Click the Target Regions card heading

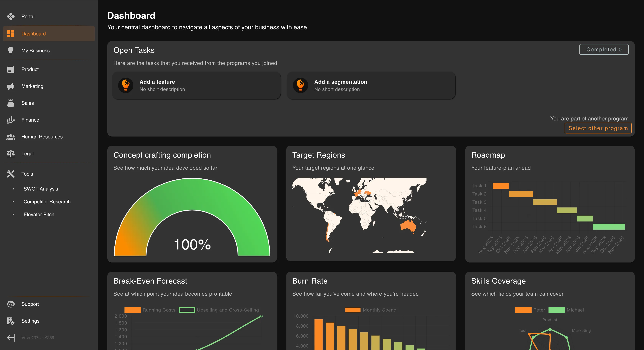pos(319,155)
